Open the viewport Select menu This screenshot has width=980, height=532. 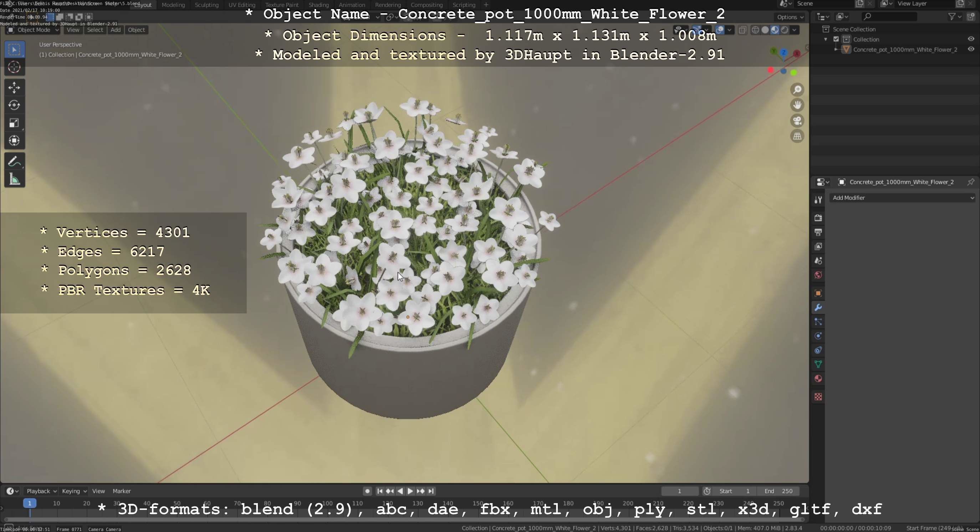coord(95,30)
